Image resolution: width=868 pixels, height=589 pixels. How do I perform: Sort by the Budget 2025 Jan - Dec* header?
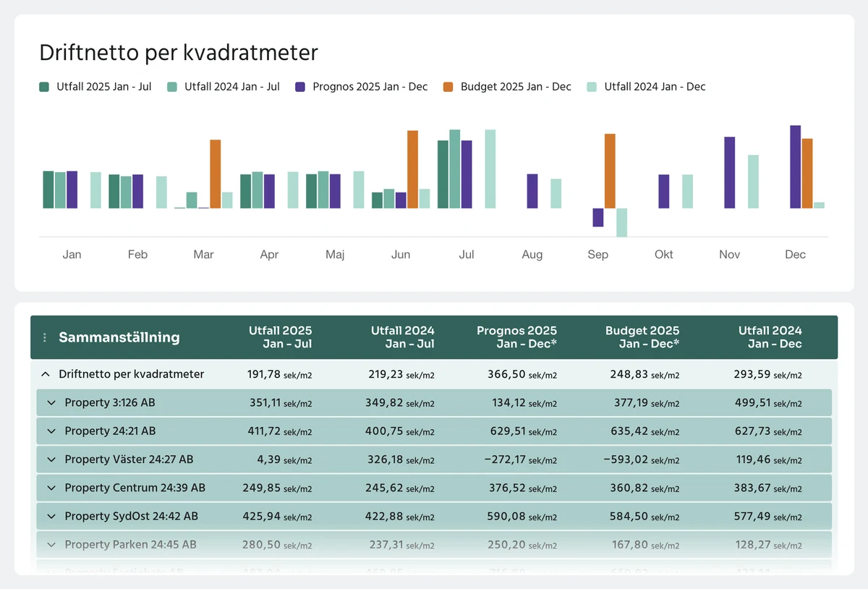642,337
